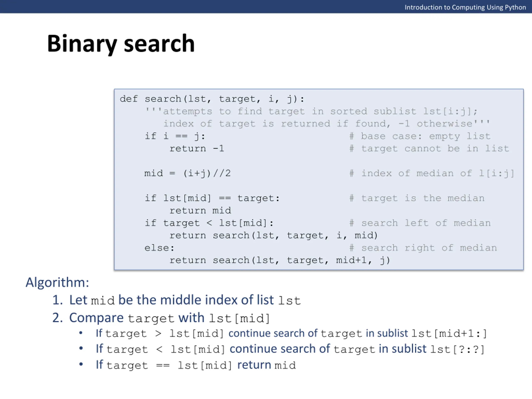Screen dimensions: 532x399
Task: Click the "# search left of median" comment
Action: click(x=420, y=223)
